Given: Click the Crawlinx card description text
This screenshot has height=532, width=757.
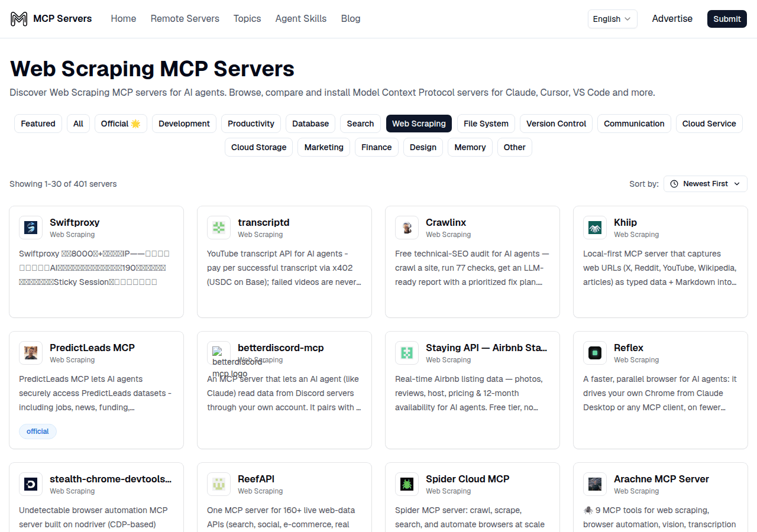Looking at the screenshot, I should coord(472,268).
